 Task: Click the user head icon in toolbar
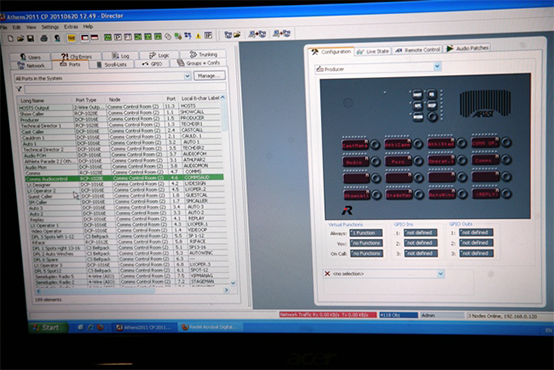pos(57,38)
